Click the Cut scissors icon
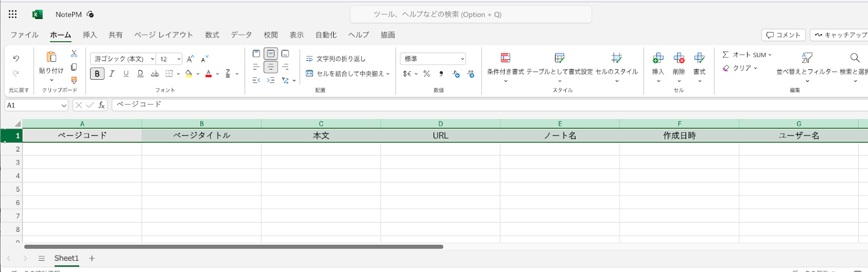 (74, 54)
